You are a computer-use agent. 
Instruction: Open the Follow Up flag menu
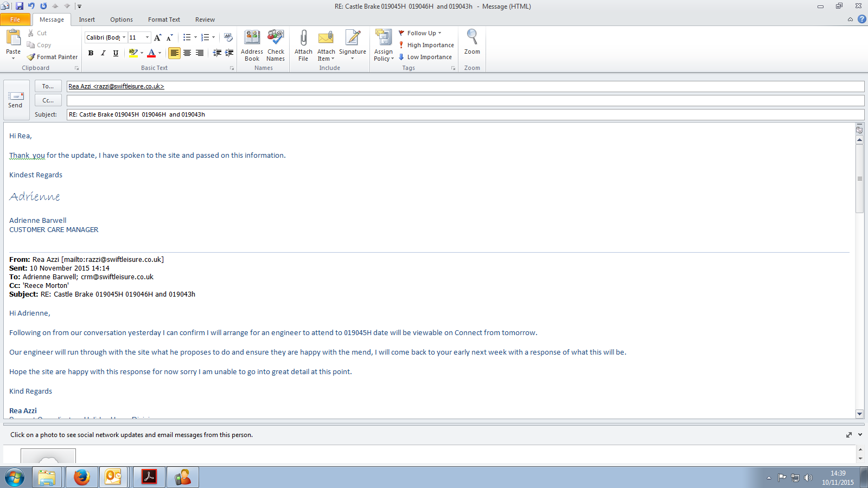pyautogui.click(x=420, y=33)
